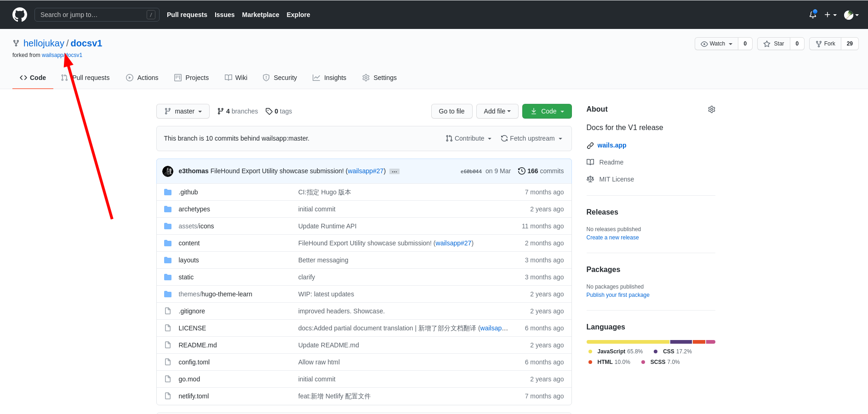Screen dimensions: 868x414
Task: Click the red HTML language bar segment
Action: coord(699,342)
